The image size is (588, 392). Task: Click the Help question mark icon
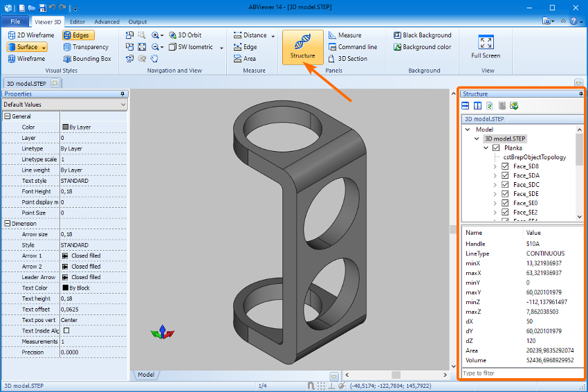[573, 21]
